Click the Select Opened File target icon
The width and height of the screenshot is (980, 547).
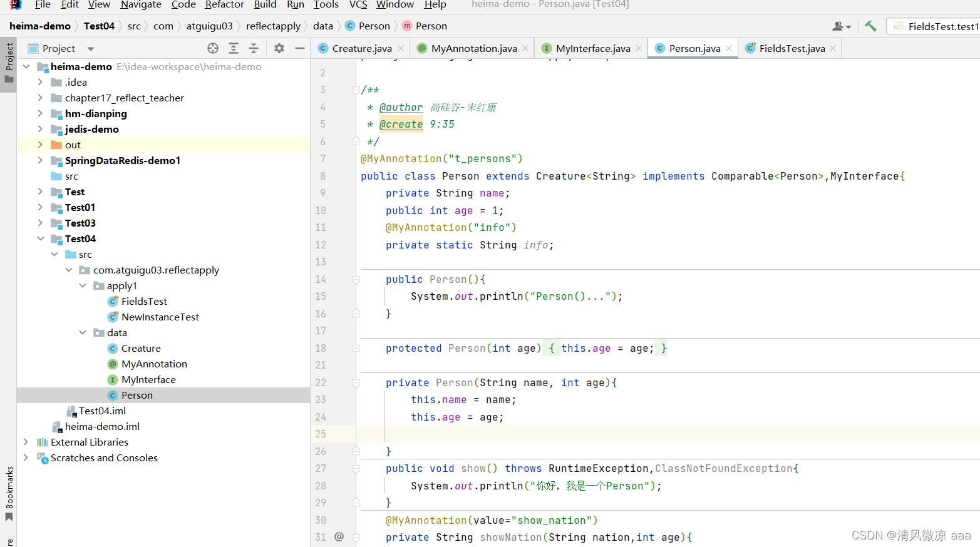coord(213,48)
